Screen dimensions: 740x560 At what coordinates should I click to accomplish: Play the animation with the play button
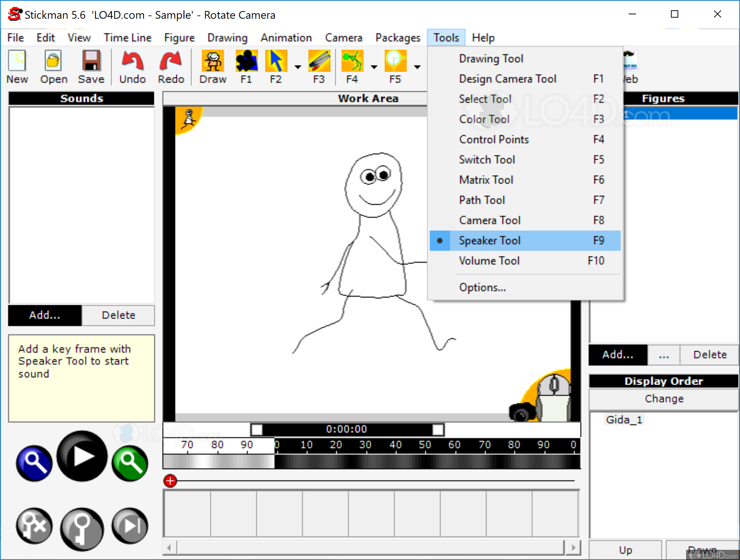pyautogui.click(x=82, y=458)
